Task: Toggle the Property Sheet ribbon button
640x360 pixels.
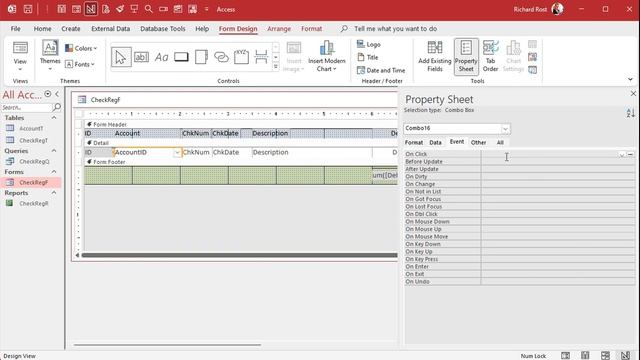Action: (466, 56)
